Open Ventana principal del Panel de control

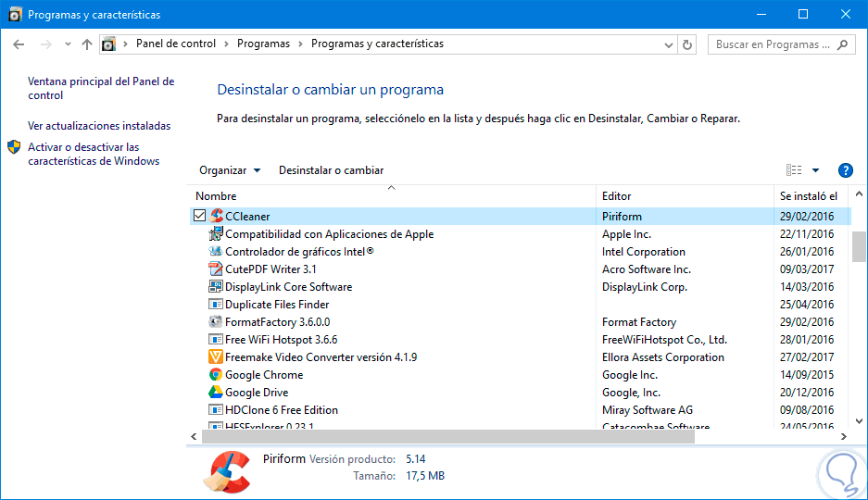click(x=101, y=89)
